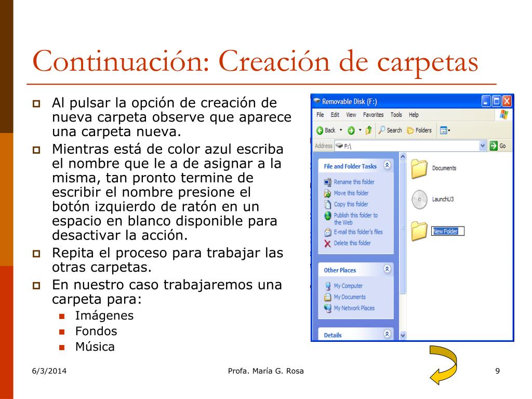This screenshot has height=399, width=532.
Task: Click the task pane vertical scrollbar thumb
Action: pyautogui.click(x=403, y=228)
